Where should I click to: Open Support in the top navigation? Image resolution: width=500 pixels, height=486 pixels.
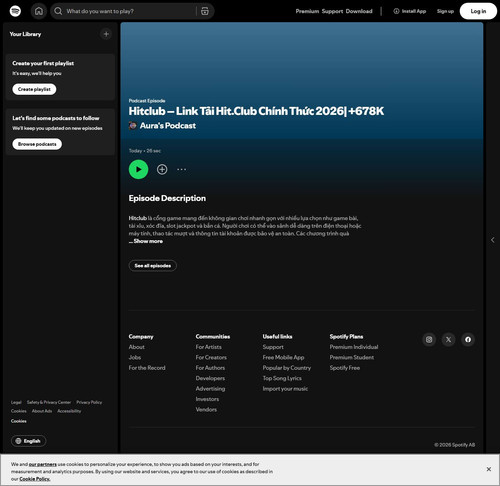pos(332,11)
